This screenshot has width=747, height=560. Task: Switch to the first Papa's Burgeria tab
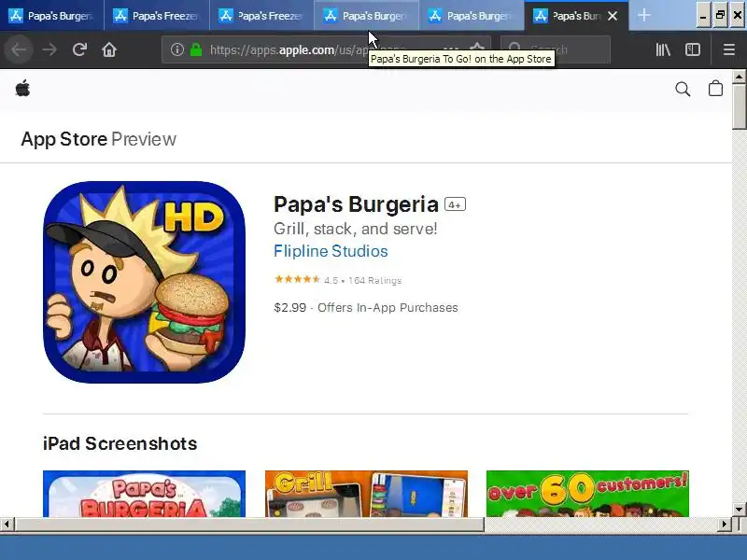pyautogui.click(x=52, y=16)
